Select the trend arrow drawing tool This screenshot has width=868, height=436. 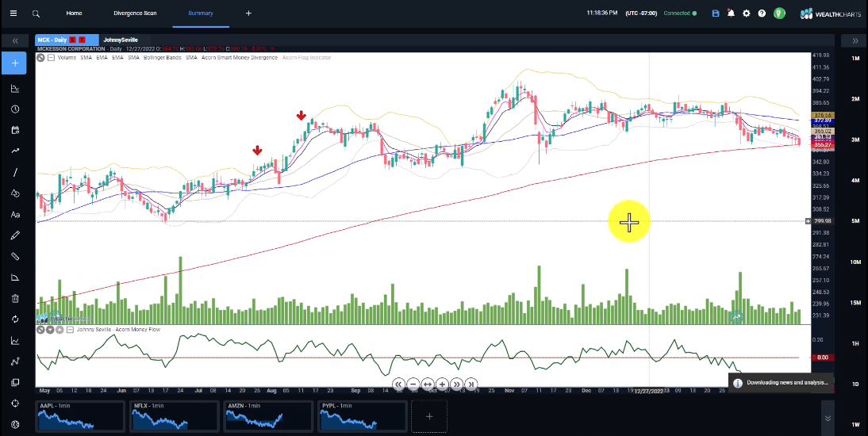pos(15,151)
